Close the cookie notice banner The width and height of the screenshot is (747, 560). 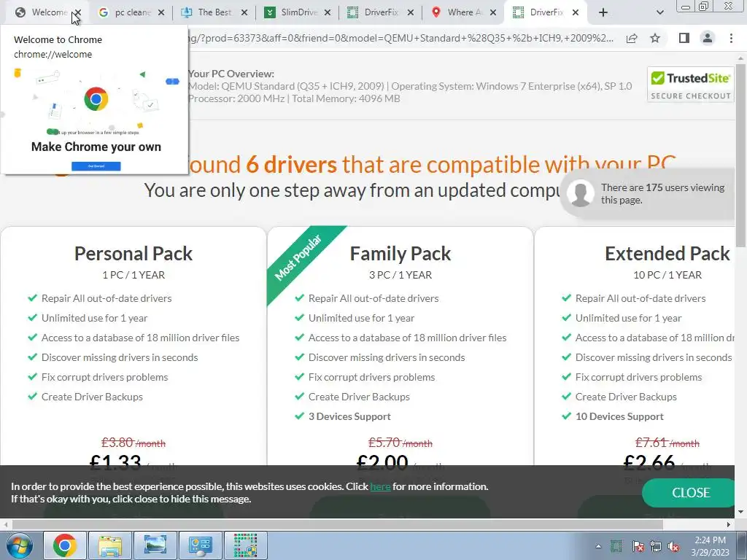(690, 492)
